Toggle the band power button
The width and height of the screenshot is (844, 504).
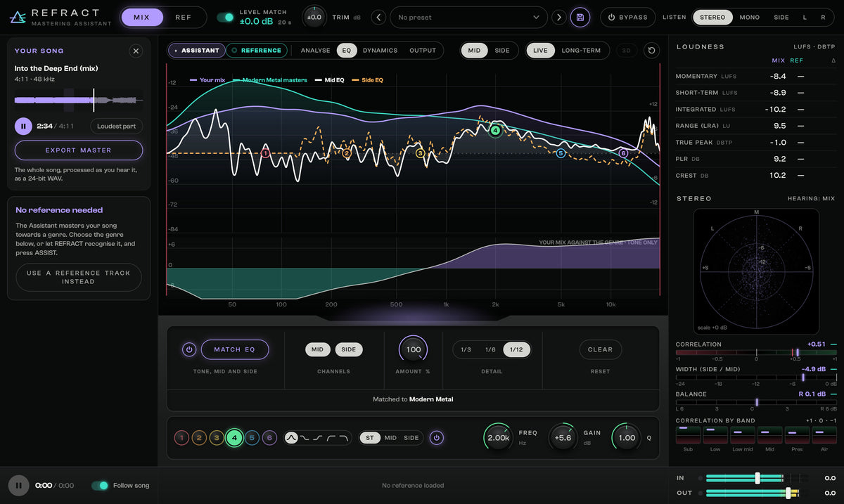tap(436, 438)
